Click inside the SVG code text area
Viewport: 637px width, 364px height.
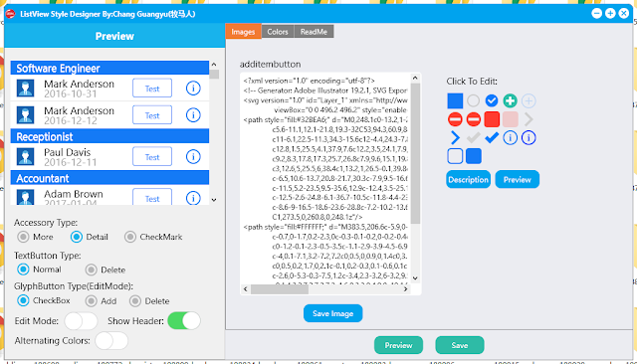point(325,179)
